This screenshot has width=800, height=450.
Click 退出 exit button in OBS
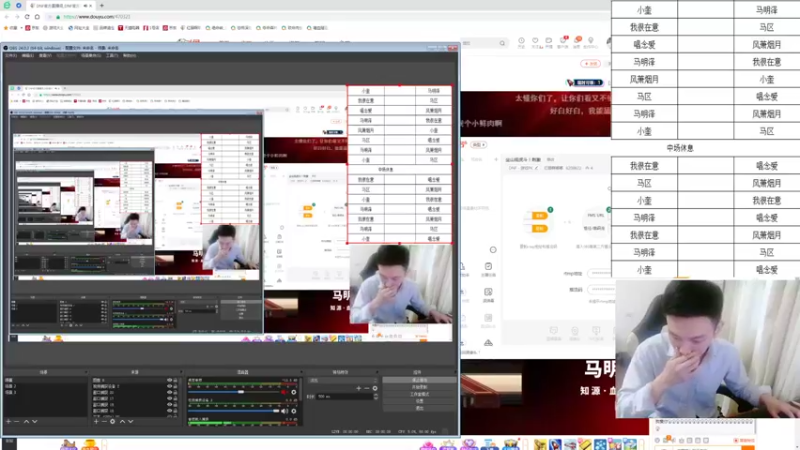click(419, 408)
